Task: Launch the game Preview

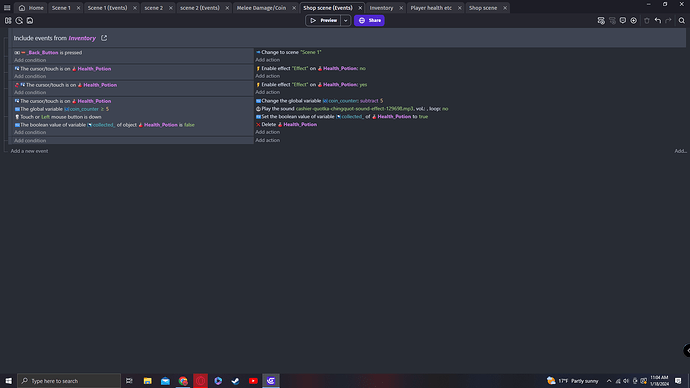Action: 323,20
